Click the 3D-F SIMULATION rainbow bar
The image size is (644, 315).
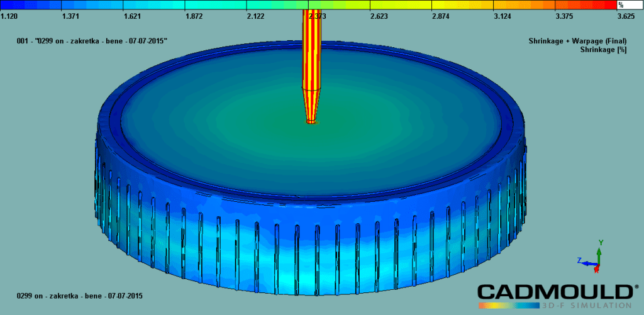(554, 306)
